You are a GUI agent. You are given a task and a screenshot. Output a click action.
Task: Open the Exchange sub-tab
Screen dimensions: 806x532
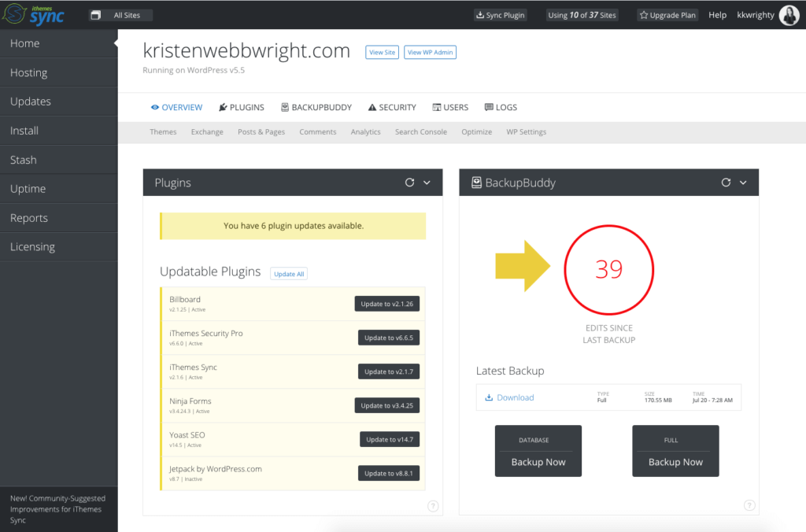coord(207,132)
